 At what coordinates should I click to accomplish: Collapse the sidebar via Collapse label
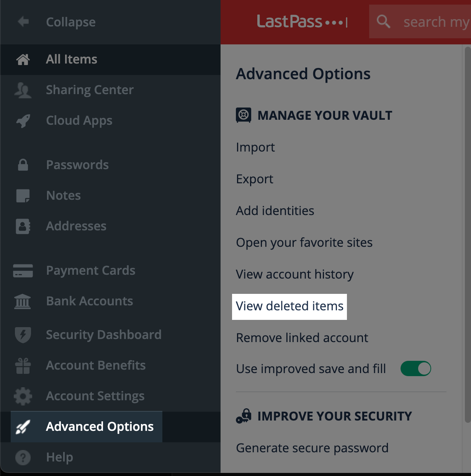click(x=71, y=22)
